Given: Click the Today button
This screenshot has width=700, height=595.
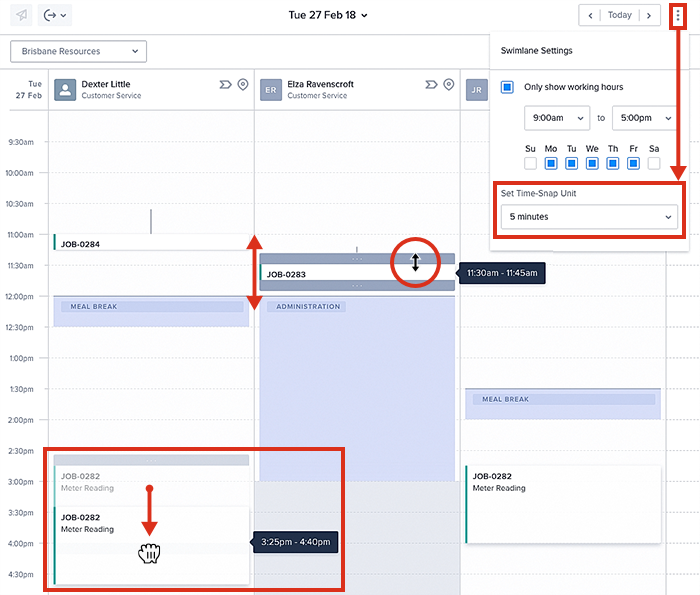Looking at the screenshot, I should tap(620, 15).
